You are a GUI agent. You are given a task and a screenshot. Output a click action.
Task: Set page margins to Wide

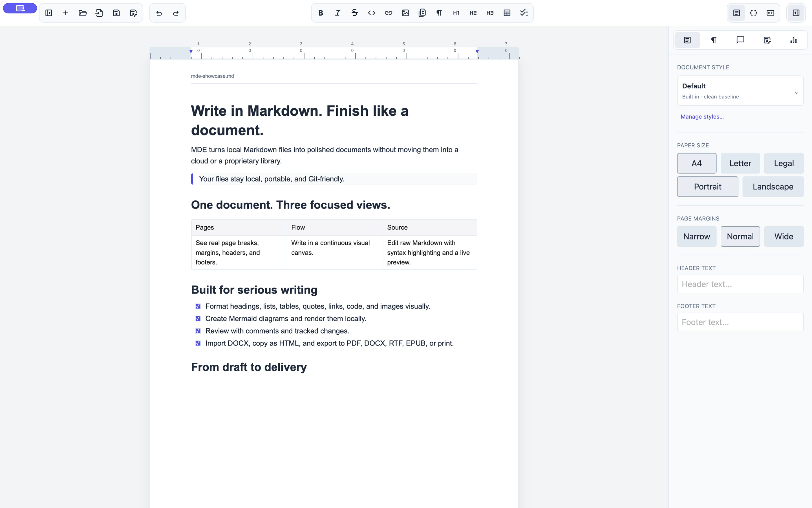tap(784, 237)
